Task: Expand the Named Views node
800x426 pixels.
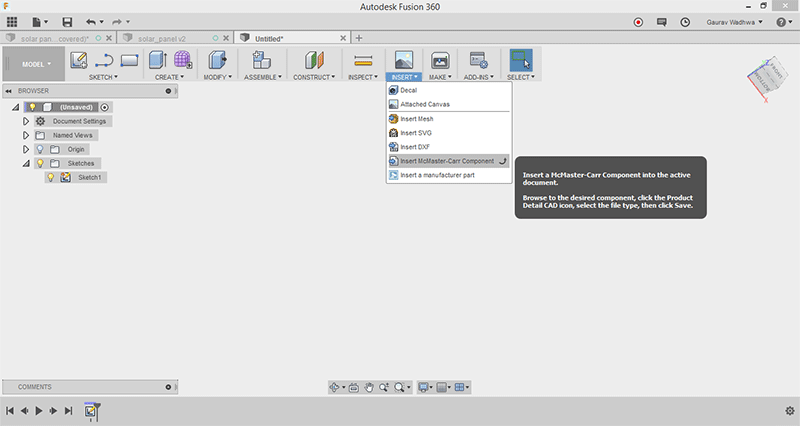Action: [x=26, y=135]
